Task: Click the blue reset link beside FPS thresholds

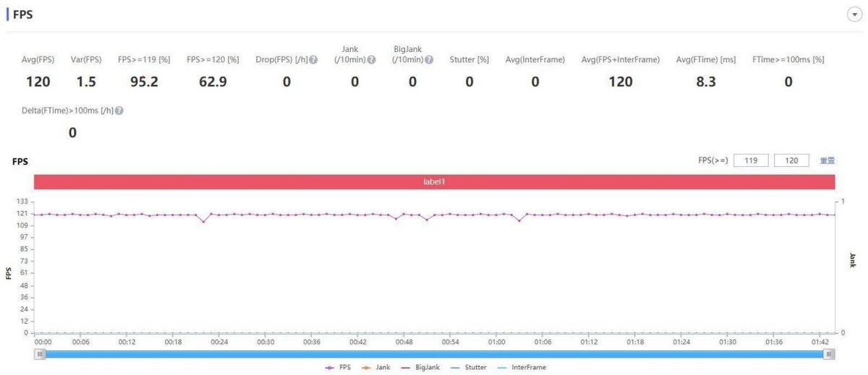Action: tap(827, 160)
